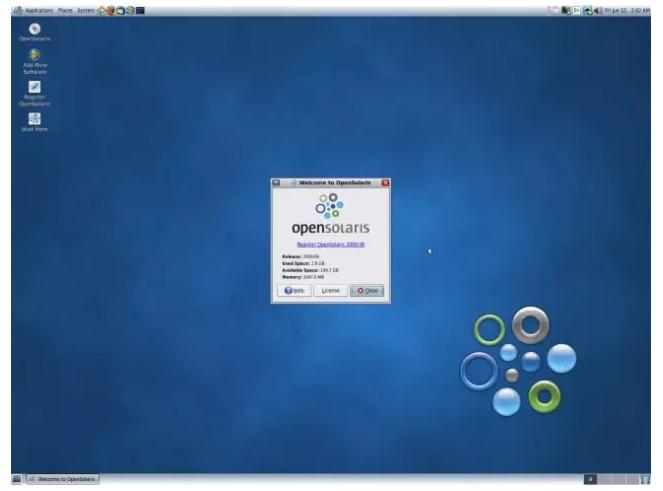
Task: Open the System menu
Action: click(x=85, y=10)
